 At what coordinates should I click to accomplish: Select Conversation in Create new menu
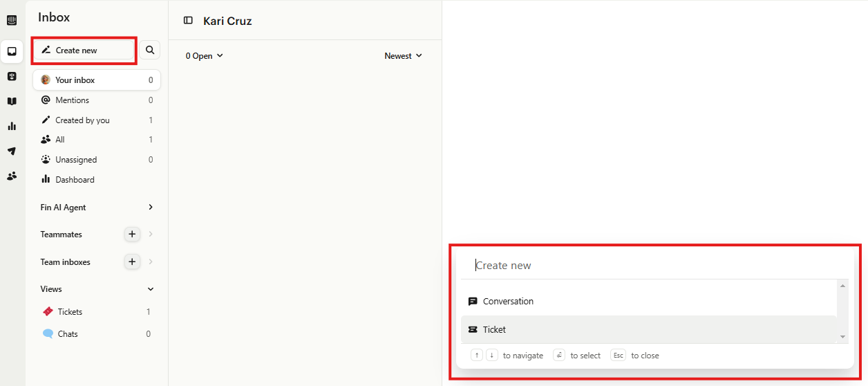pyautogui.click(x=508, y=302)
